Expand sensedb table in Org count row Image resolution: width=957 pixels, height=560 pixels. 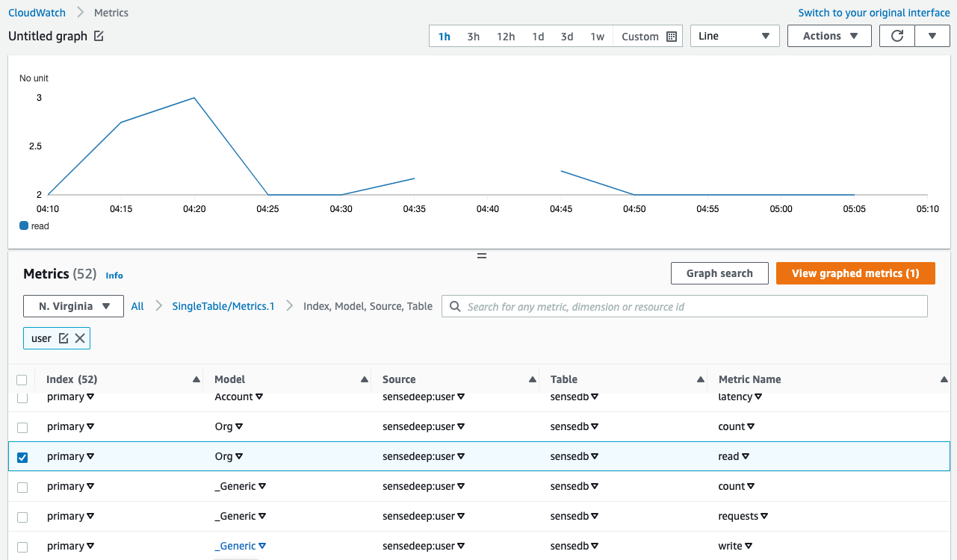click(595, 427)
